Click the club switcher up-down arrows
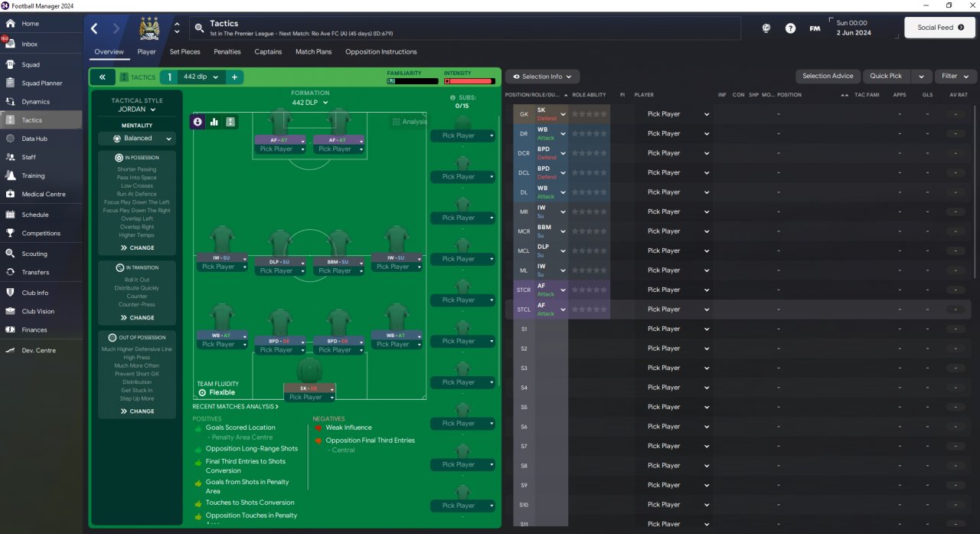Image resolution: width=980 pixels, height=534 pixels. point(178,28)
